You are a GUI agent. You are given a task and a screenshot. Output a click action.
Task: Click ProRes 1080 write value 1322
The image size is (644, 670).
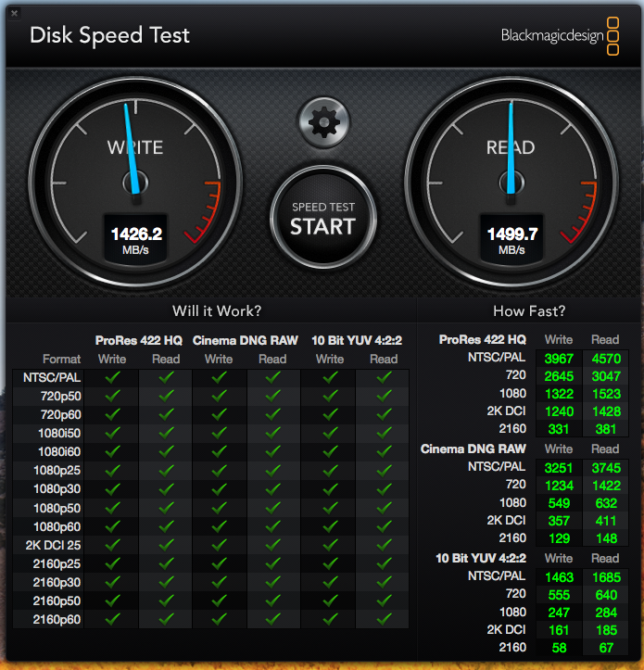559,394
